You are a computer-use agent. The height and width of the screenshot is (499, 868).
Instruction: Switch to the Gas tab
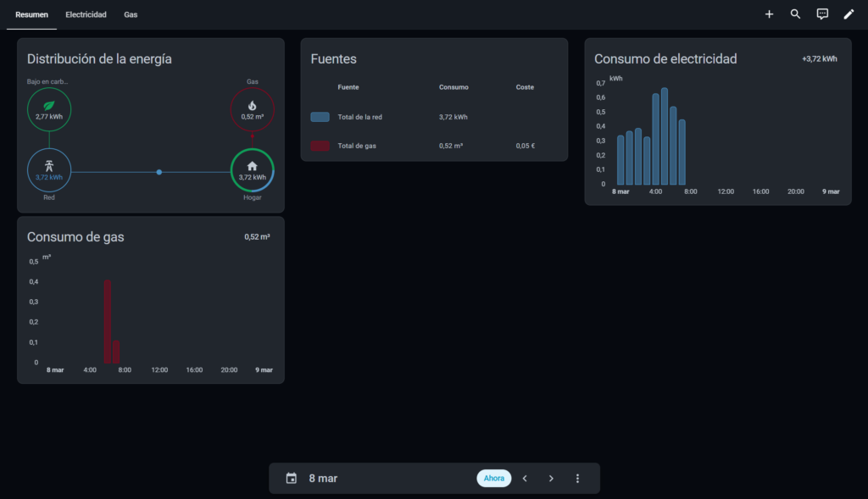(x=131, y=14)
